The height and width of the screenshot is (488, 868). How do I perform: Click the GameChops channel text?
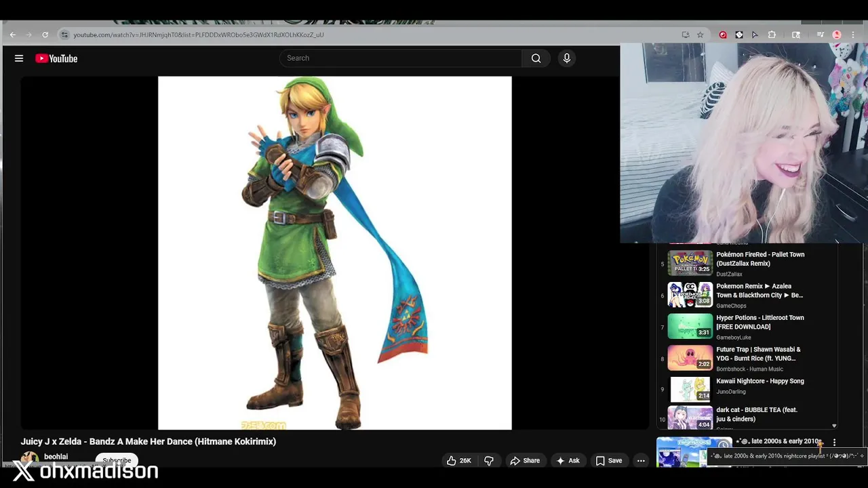[x=731, y=306]
